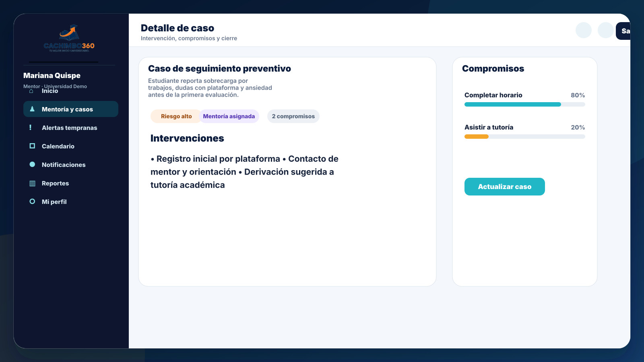Click the Alertas tempranas exclamation icon

30,128
